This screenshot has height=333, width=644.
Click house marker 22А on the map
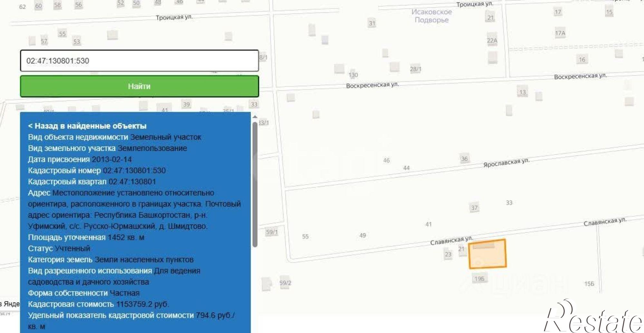coord(492,41)
